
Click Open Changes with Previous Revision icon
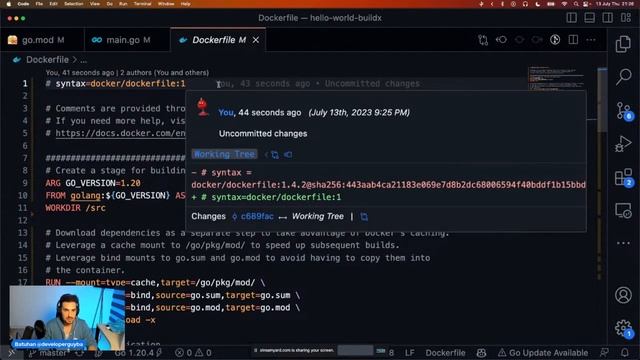coord(501,40)
